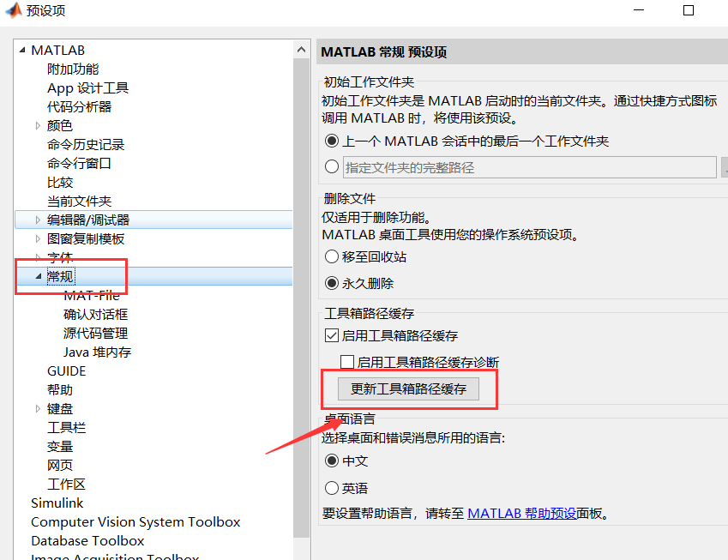This screenshot has width=728, height=560.
Task: Open 工具栏 preferences
Action: pyautogui.click(x=66, y=428)
